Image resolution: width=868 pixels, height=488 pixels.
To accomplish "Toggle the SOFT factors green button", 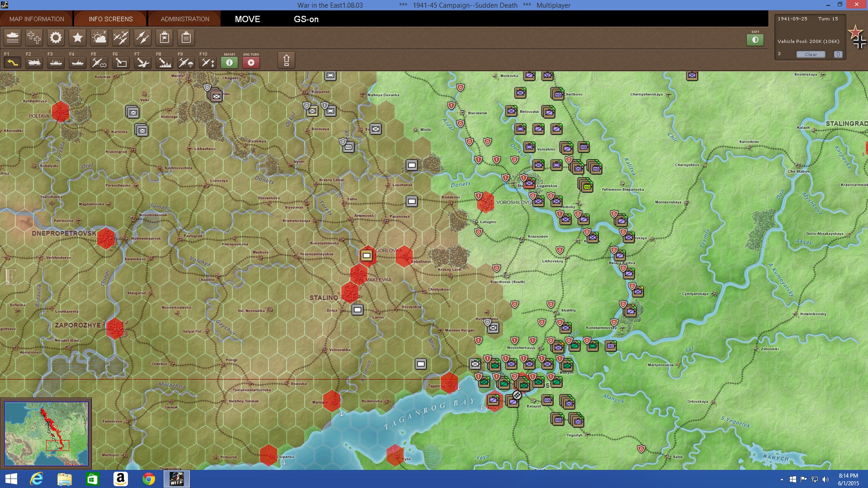I will click(x=755, y=40).
